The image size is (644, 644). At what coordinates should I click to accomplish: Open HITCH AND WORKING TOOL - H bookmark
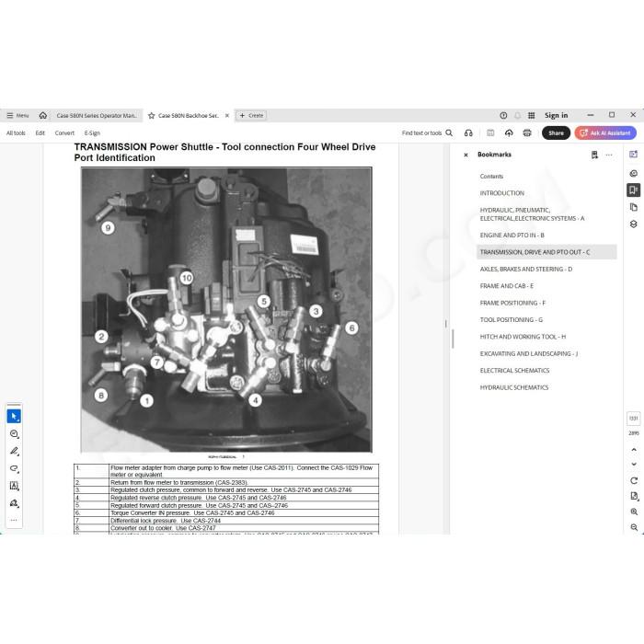tap(523, 337)
